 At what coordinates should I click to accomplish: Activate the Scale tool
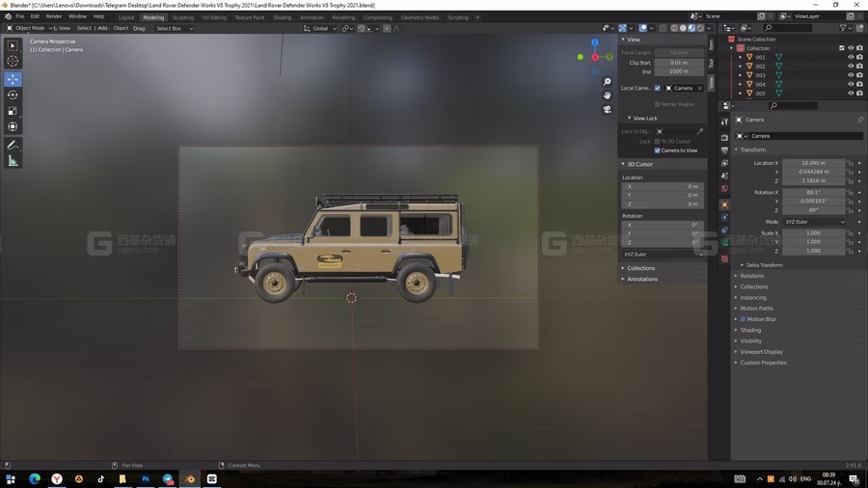[x=13, y=111]
